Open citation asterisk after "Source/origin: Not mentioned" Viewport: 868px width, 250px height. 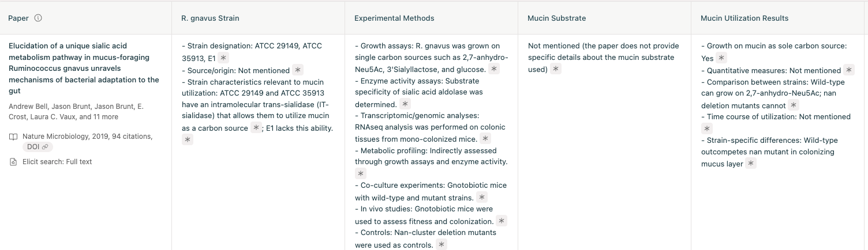pos(298,70)
